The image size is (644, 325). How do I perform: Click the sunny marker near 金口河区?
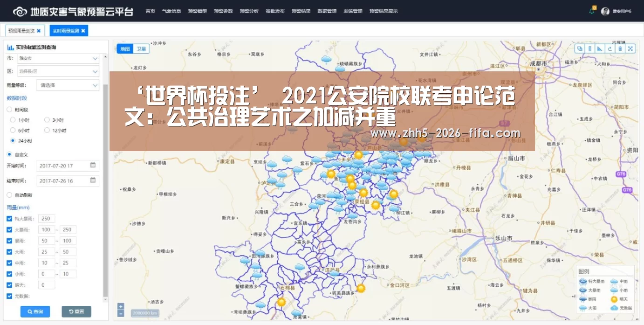(x=361, y=288)
